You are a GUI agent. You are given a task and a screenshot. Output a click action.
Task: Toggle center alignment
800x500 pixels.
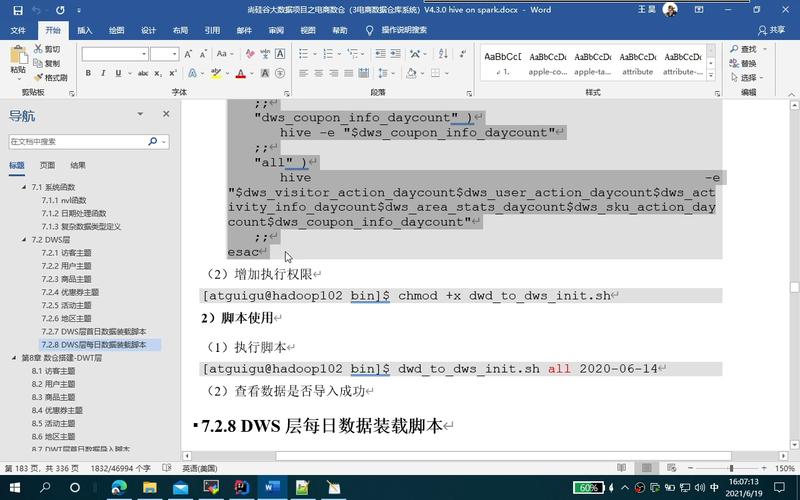pyautogui.click(x=318, y=73)
